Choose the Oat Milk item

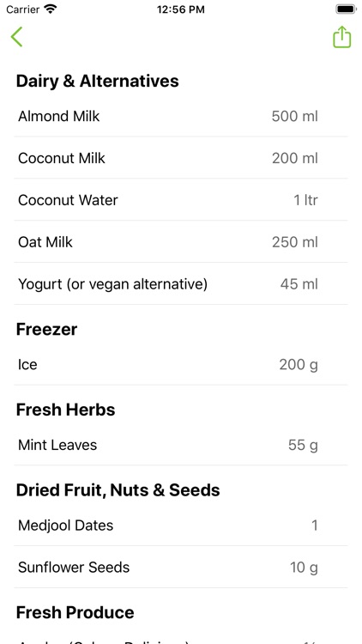point(181,242)
